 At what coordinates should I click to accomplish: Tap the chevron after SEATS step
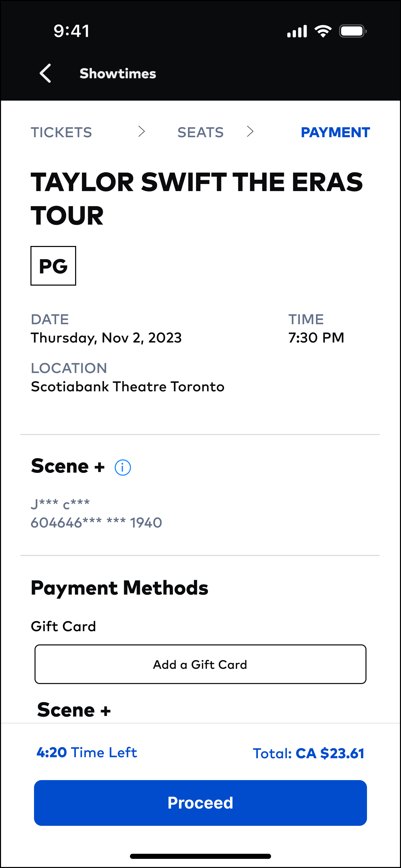pyautogui.click(x=250, y=131)
